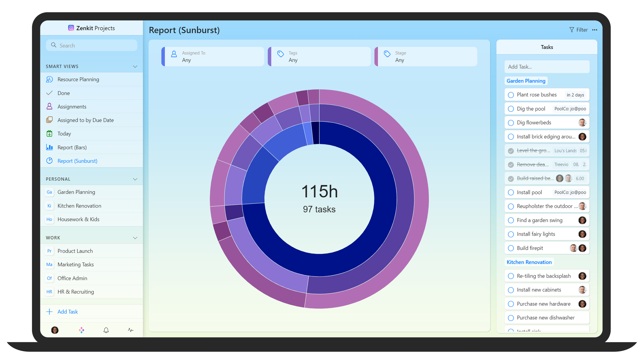Viewport: 644px width, 361px height.
Task: Open the Zenkit suite apps icon
Action: point(81,330)
